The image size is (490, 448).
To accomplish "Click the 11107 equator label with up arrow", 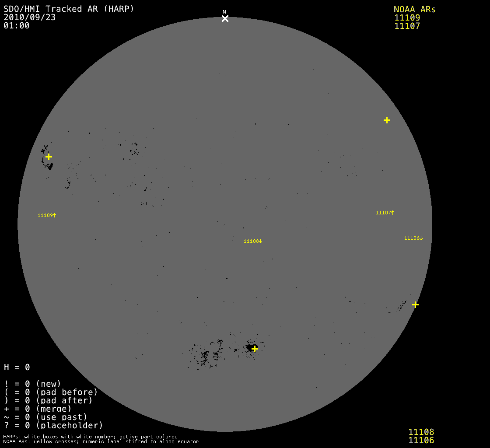I will 385,213.
